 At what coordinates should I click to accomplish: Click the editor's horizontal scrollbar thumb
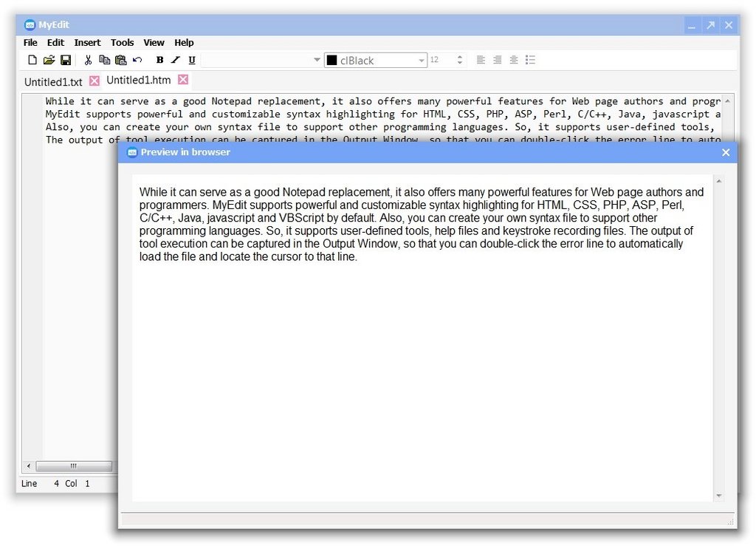click(74, 466)
